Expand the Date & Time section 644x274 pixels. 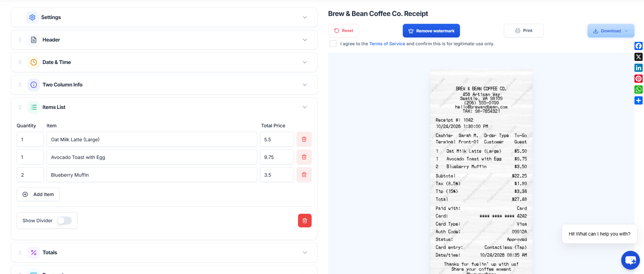(305, 62)
